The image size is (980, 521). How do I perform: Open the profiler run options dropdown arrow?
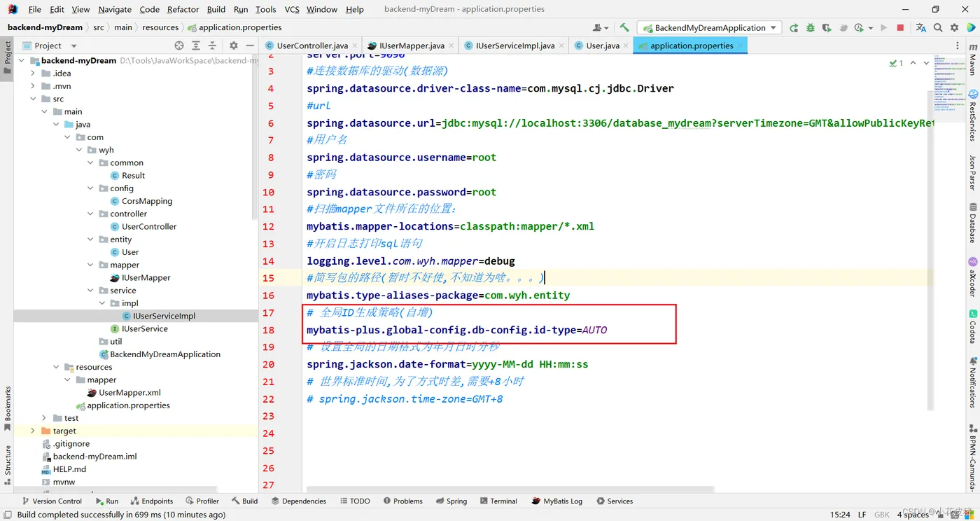[871, 28]
